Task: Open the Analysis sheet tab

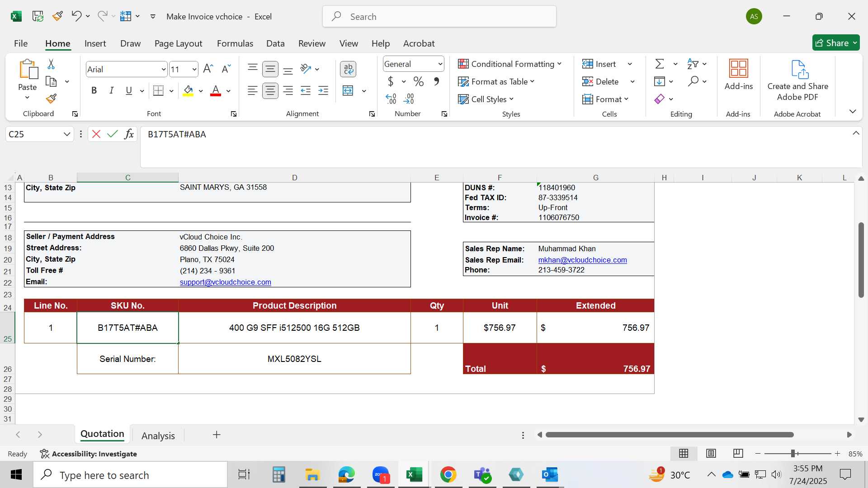Action: pyautogui.click(x=158, y=436)
